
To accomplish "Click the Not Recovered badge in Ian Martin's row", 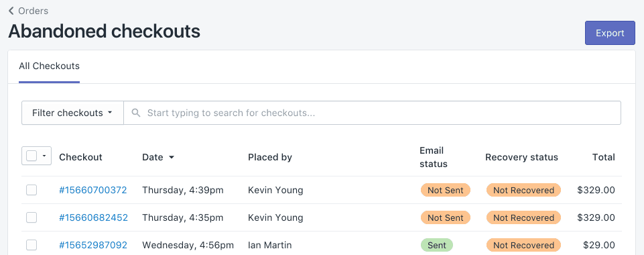I will (x=523, y=245).
